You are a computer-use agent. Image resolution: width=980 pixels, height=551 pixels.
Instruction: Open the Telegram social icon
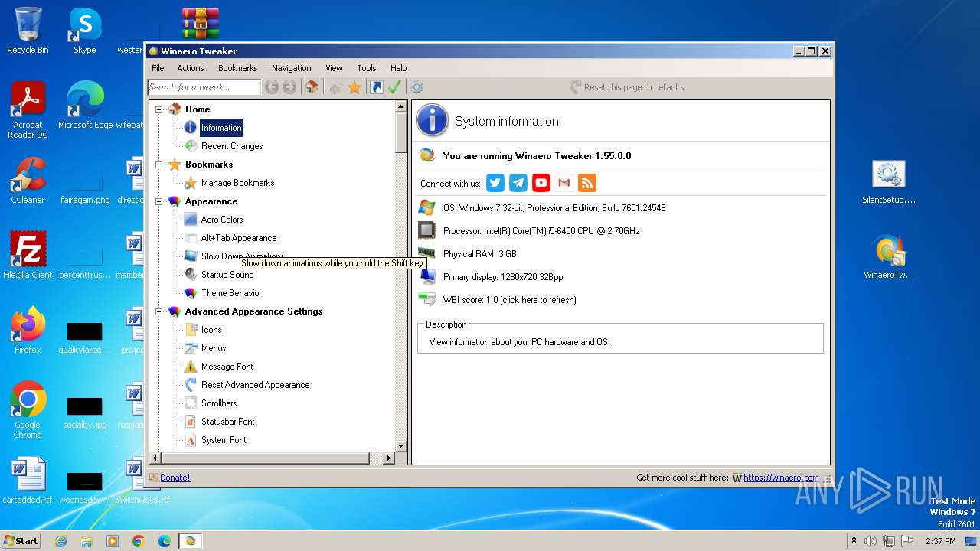click(518, 183)
